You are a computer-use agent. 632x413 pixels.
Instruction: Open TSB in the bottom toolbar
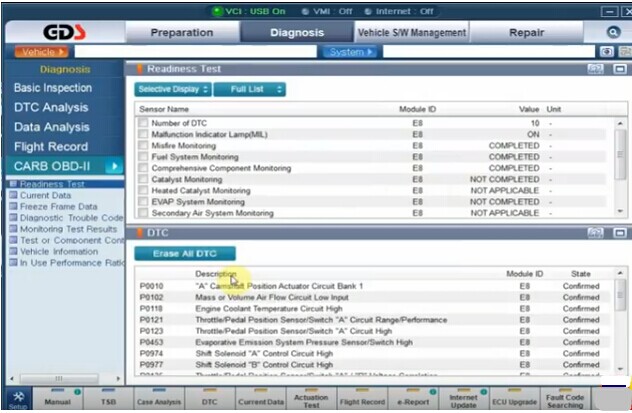click(108, 398)
